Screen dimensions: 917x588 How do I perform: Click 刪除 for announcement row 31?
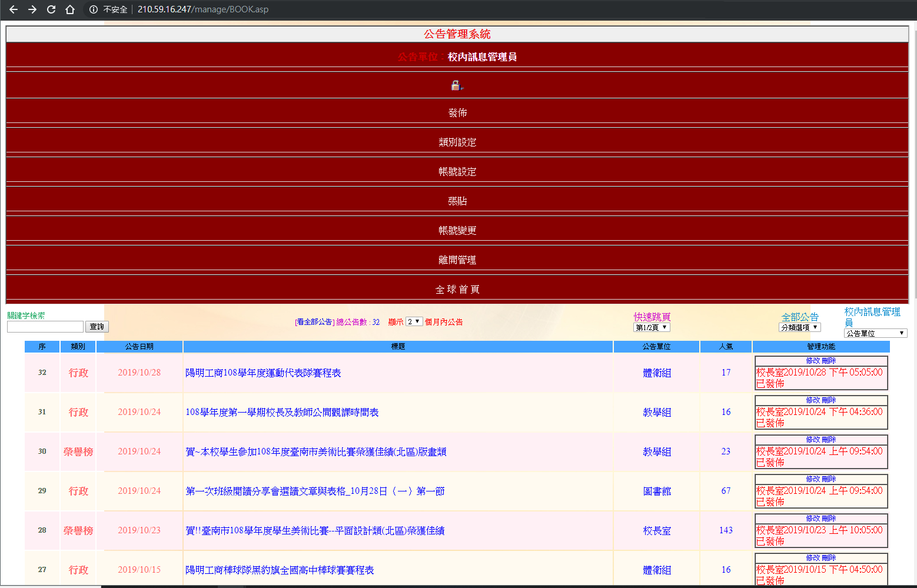tap(829, 400)
